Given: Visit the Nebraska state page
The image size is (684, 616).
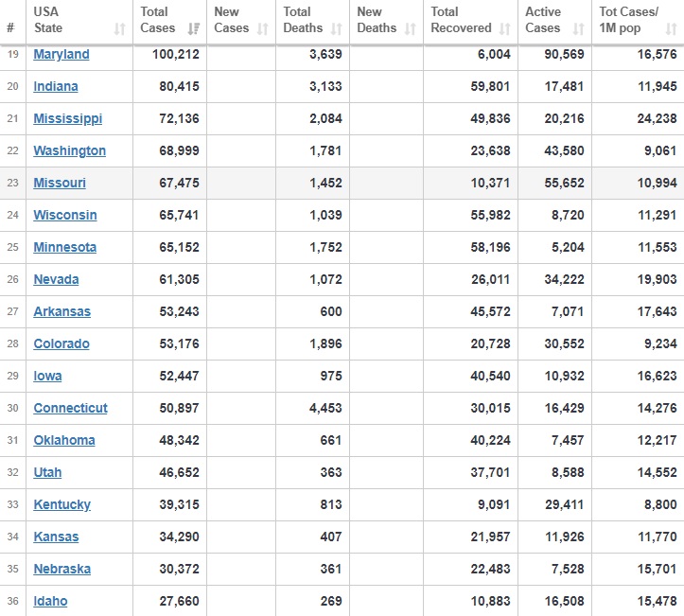Looking at the screenshot, I should click(62, 570).
